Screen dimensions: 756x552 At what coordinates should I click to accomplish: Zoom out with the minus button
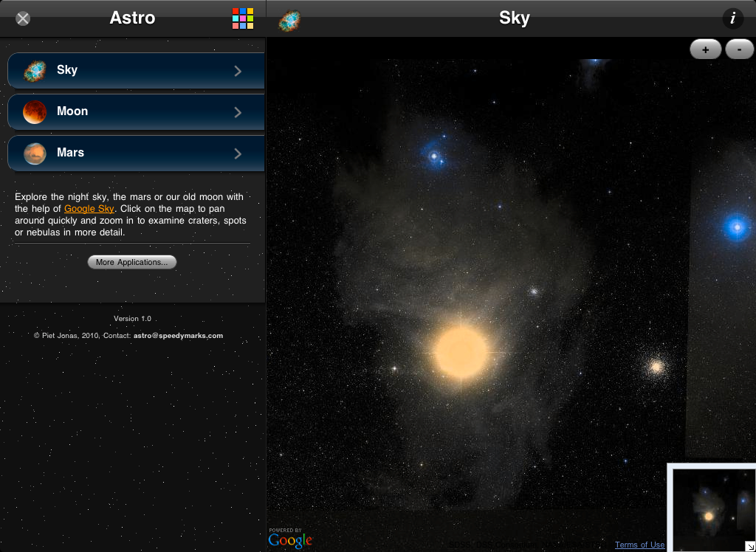740,49
